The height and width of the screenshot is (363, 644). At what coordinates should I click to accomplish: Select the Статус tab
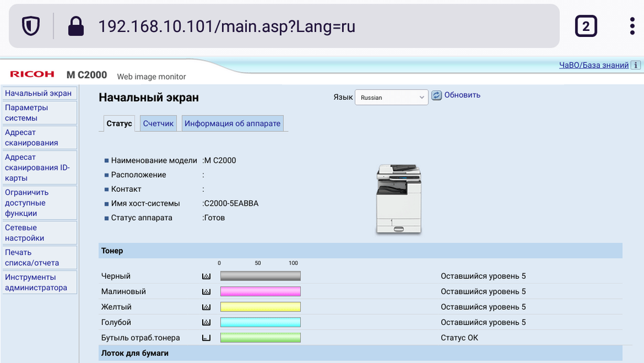tap(119, 123)
